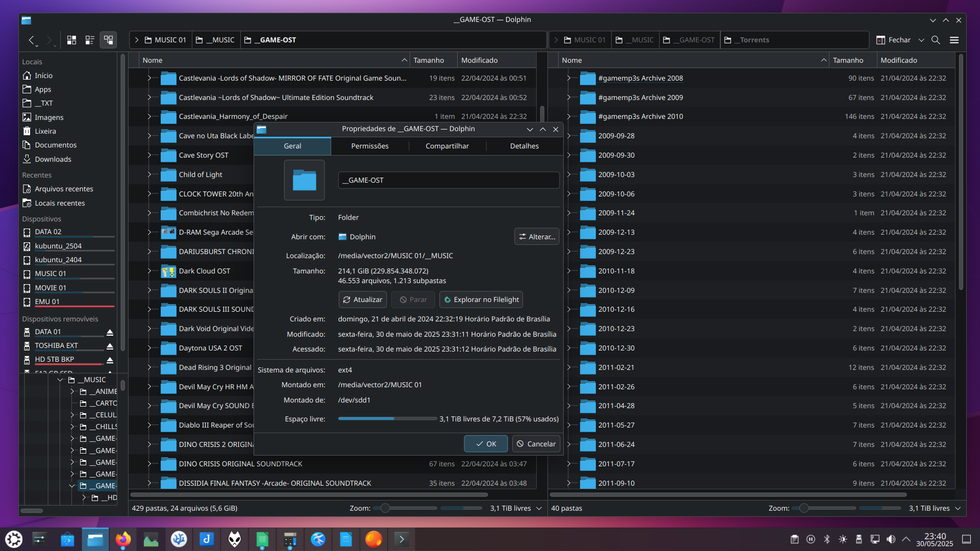
Task: Select #gamemp3s Archive 2010 folder
Action: 640,116
